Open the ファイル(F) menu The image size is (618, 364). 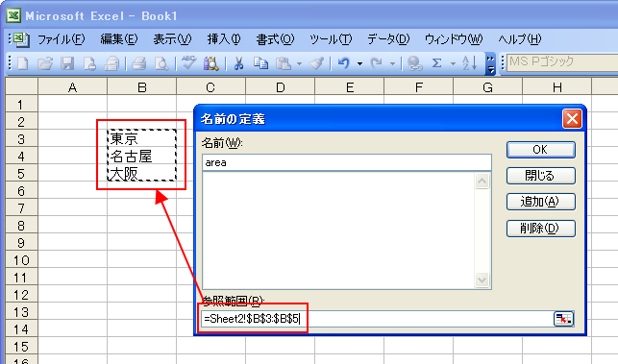[62, 39]
